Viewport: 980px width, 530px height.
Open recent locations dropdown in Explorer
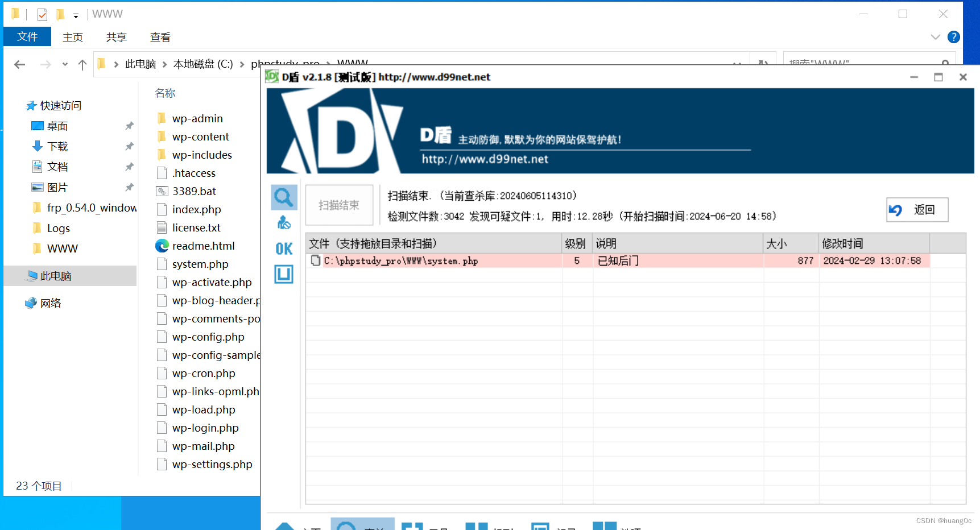pos(65,64)
